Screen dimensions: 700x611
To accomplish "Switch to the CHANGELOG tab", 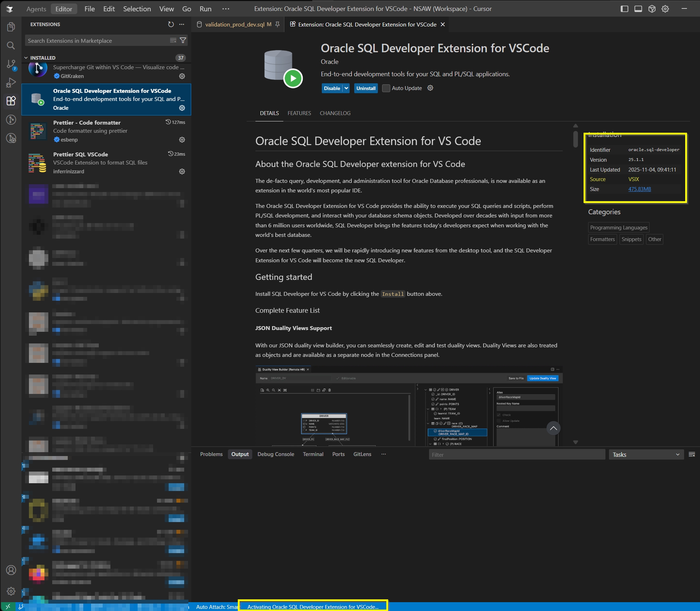I will [x=335, y=113].
